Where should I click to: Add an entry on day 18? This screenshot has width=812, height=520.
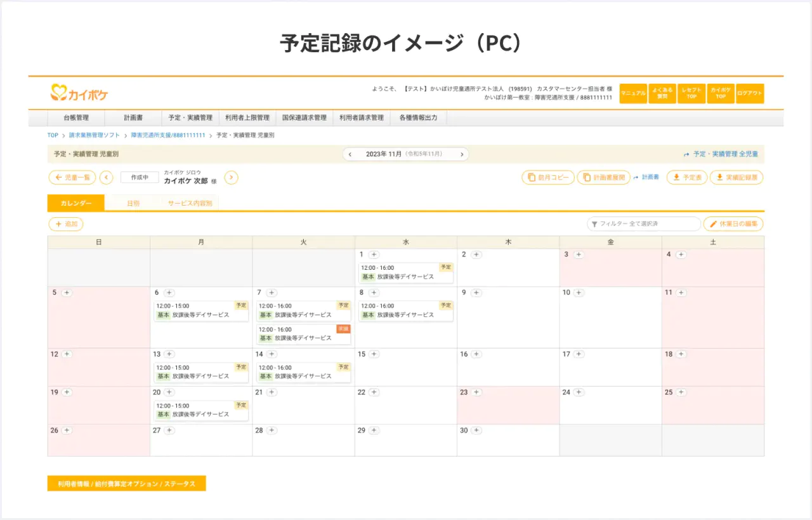pyautogui.click(x=681, y=354)
